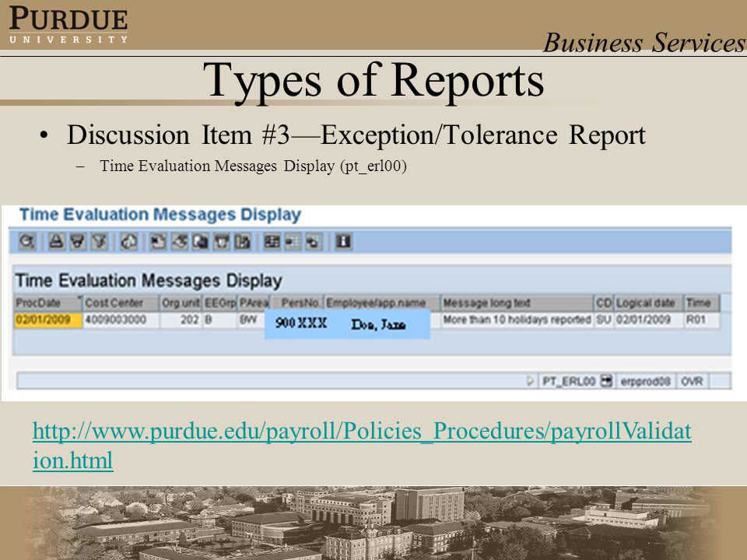Click the PT_ERL00 status bar field
Image resolution: width=747 pixels, height=560 pixels.
point(569,381)
